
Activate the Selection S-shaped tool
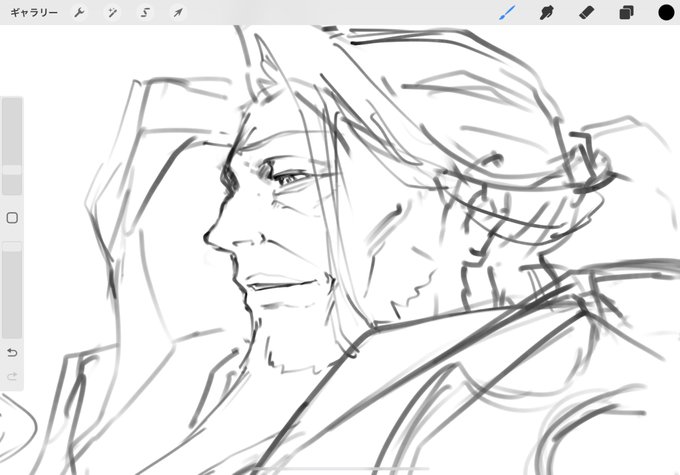145,13
